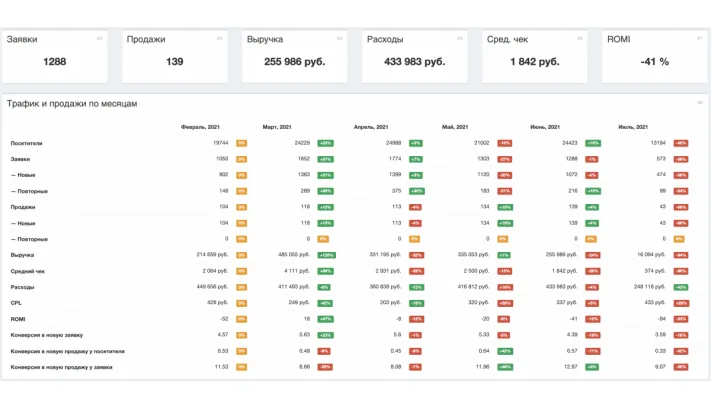Select the Март, 2021 column header

pyautogui.click(x=277, y=127)
